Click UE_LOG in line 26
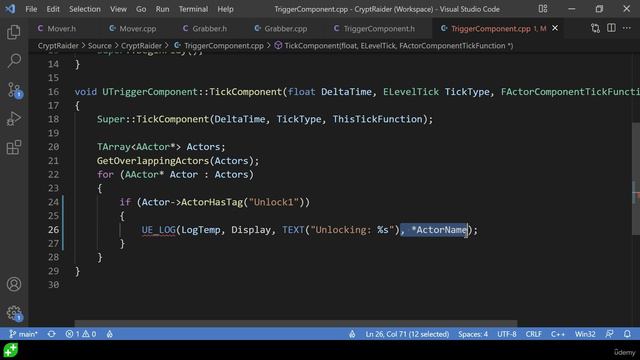 pos(158,230)
